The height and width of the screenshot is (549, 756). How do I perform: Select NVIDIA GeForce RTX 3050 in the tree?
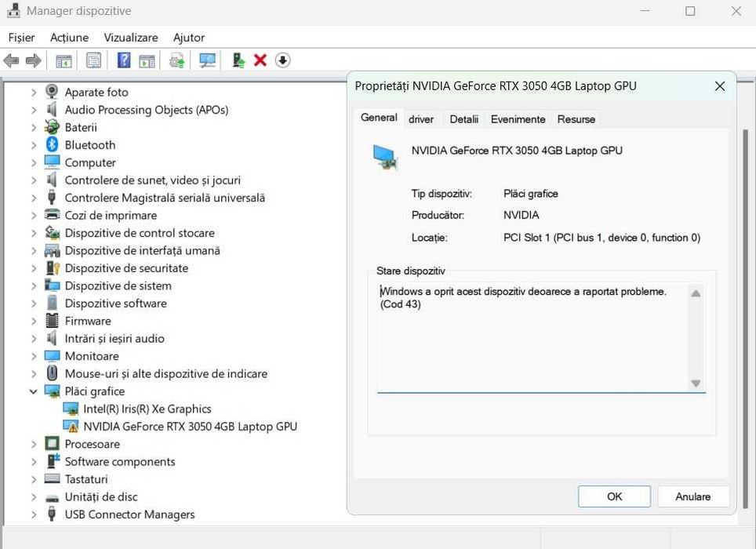tap(190, 426)
